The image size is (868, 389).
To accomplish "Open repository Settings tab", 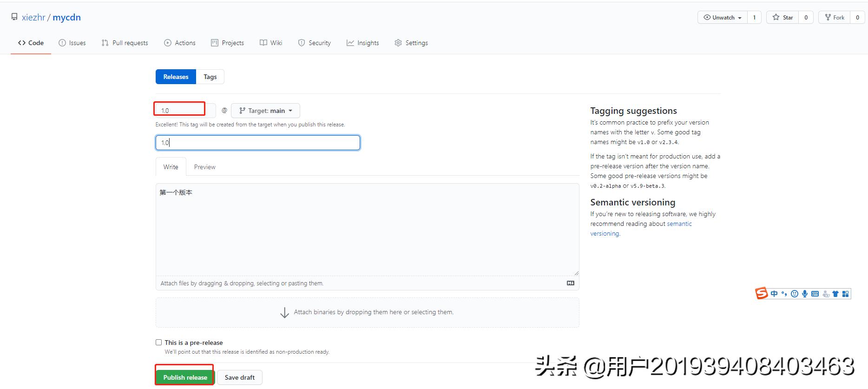I will point(411,43).
